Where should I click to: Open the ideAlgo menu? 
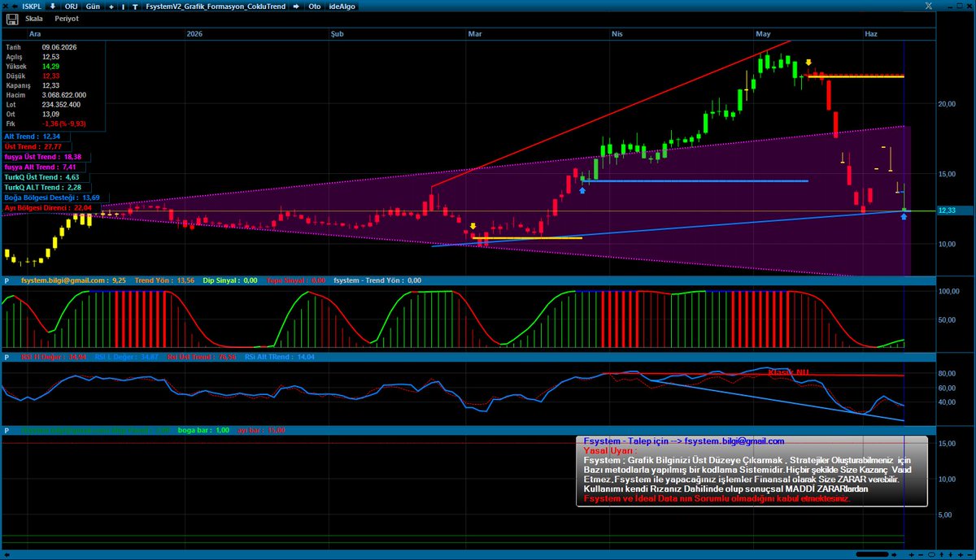point(342,7)
